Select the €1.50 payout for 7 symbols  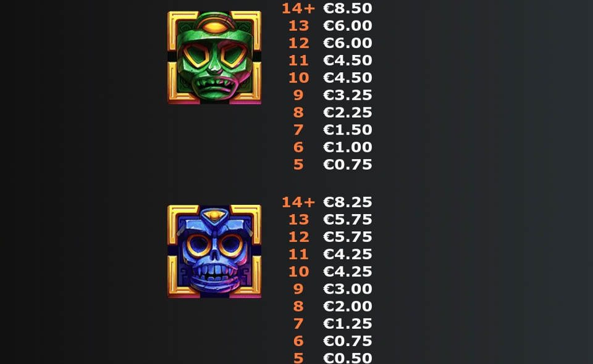(x=348, y=130)
